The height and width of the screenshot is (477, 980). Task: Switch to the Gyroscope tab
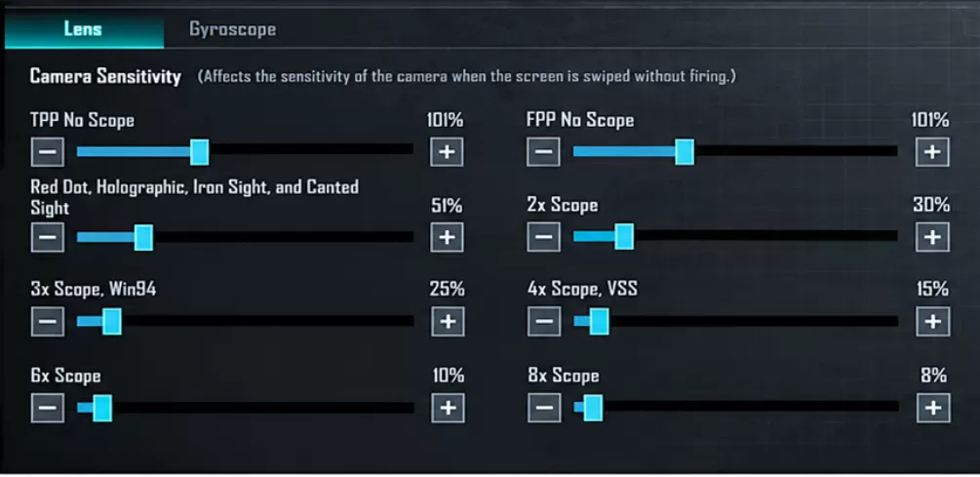click(232, 29)
